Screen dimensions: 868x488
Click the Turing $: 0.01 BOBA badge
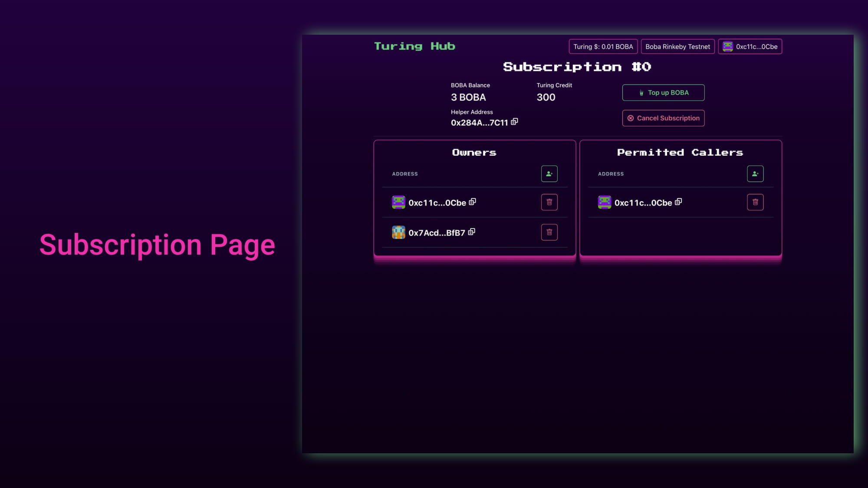pyautogui.click(x=603, y=46)
